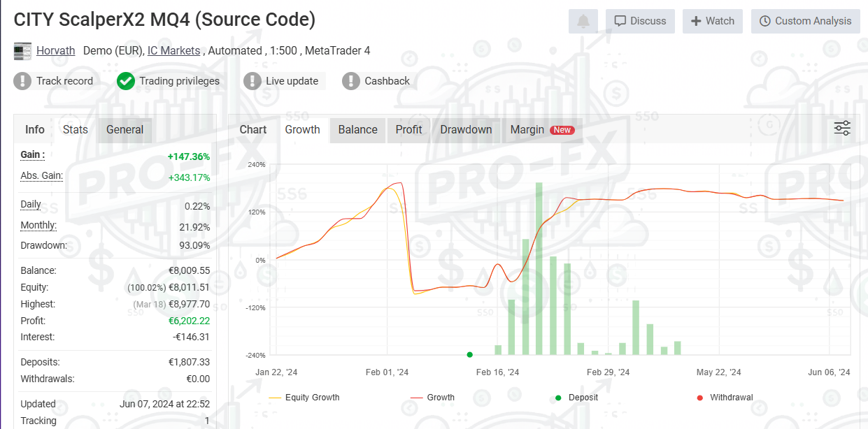Open the Margin chart tab
868x429 pixels.
[542, 129]
